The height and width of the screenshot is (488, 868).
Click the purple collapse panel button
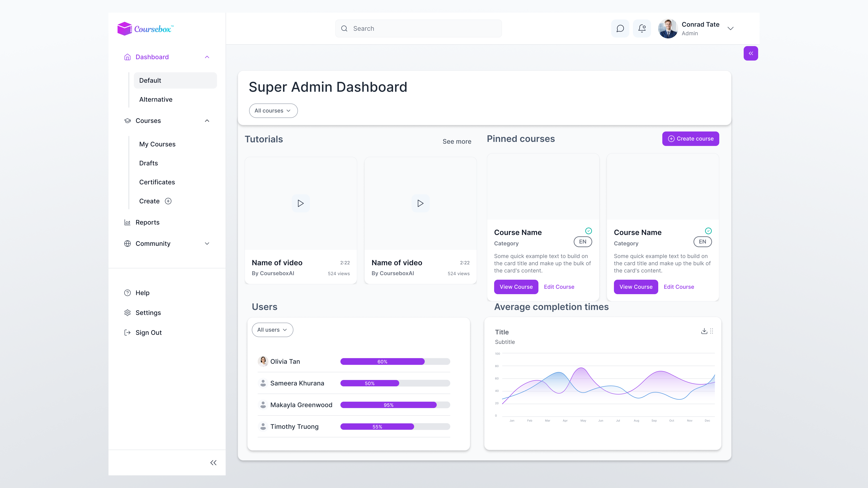click(x=751, y=53)
